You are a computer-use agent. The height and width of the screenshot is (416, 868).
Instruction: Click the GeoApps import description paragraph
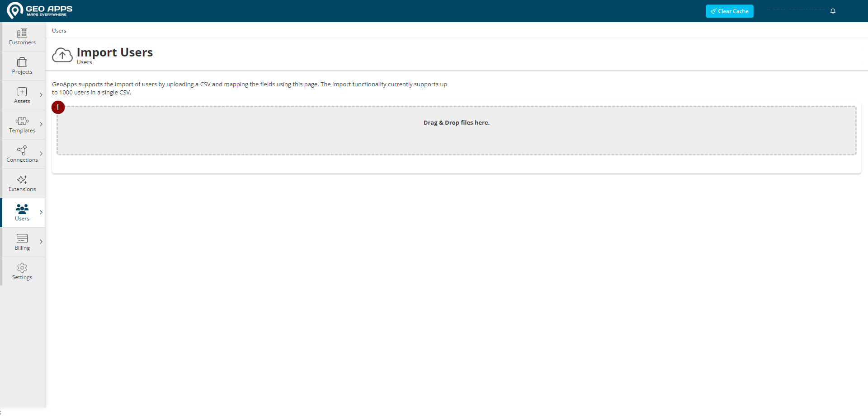250,89
